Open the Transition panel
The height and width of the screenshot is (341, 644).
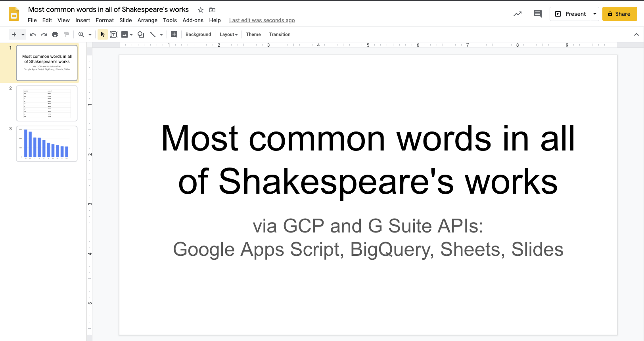(x=280, y=34)
